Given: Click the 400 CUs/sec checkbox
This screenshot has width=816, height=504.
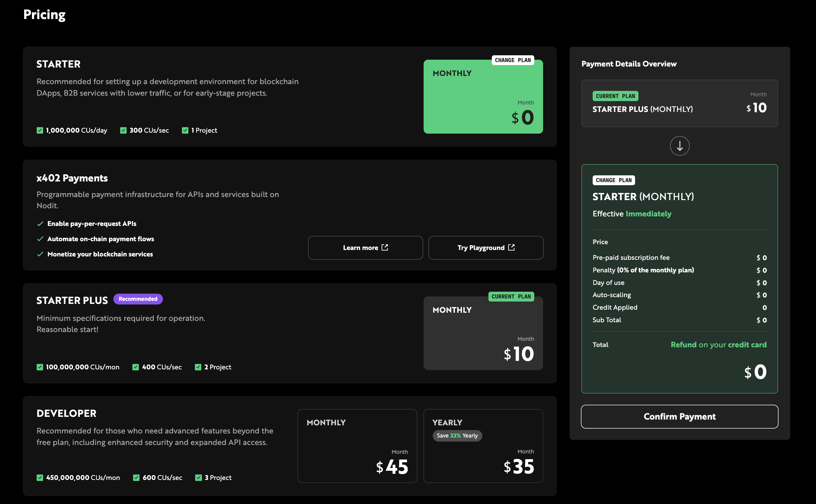Looking at the screenshot, I should click(x=135, y=367).
